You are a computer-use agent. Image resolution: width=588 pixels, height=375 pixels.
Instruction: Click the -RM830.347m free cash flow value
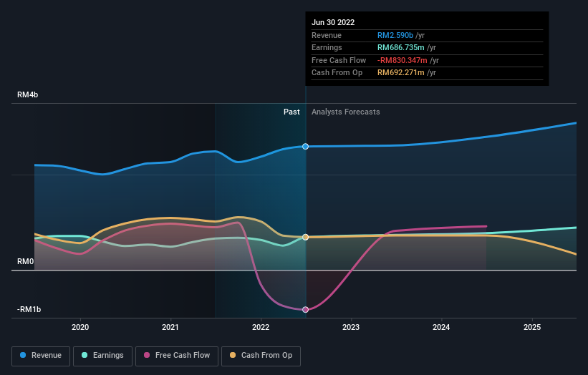click(403, 60)
